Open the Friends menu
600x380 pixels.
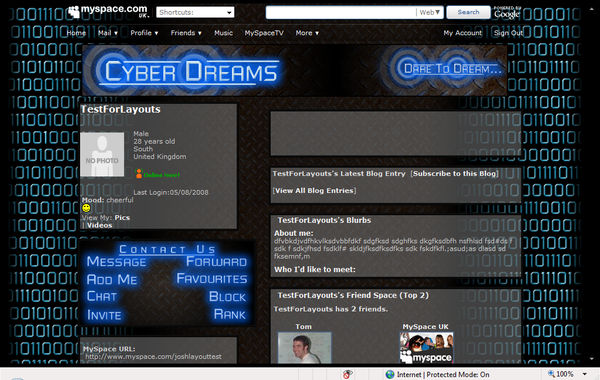tap(186, 33)
